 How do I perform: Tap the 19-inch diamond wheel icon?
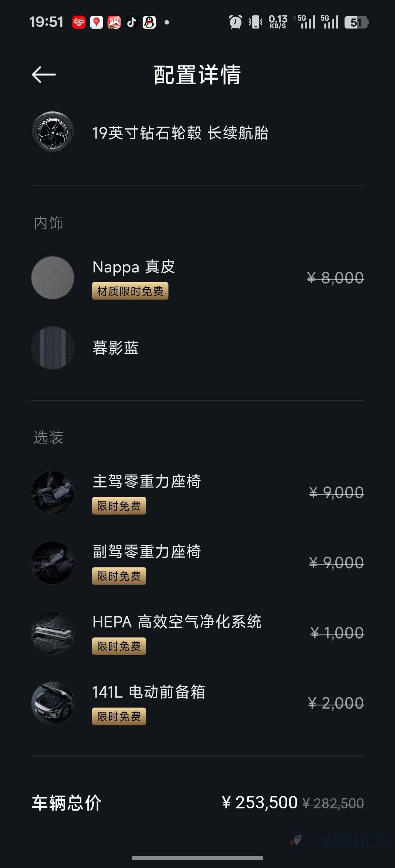(x=53, y=133)
